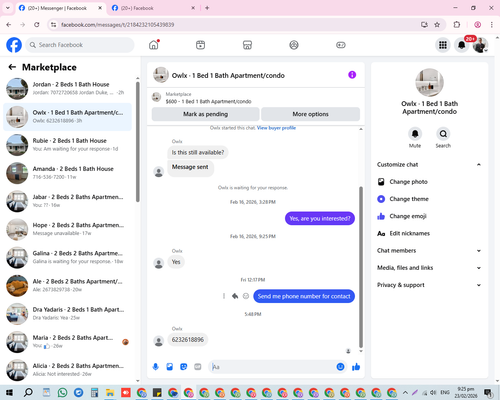
Task: Open View buyer profile link
Action: 276,128
